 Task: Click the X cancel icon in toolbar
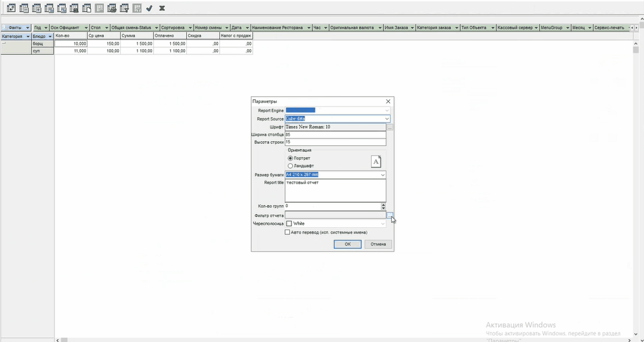(x=162, y=8)
